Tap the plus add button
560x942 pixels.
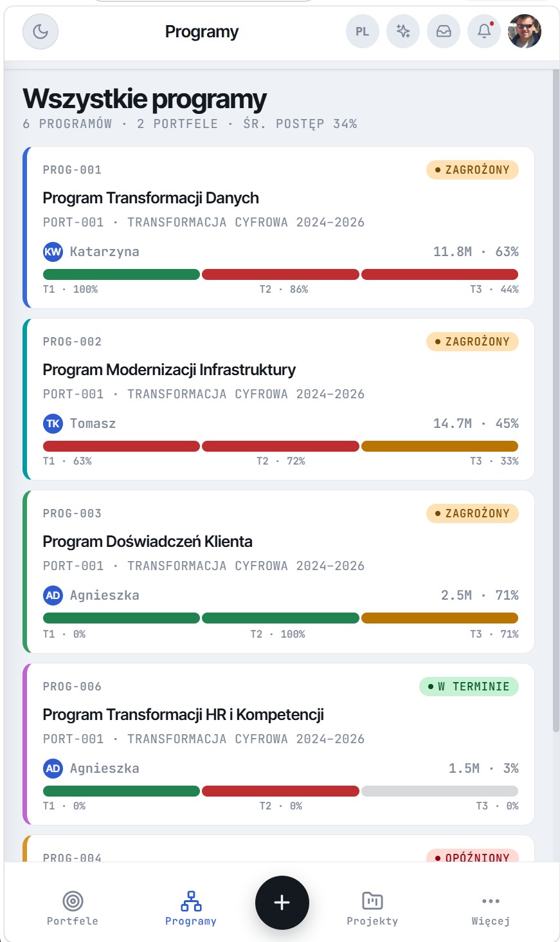click(x=282, y=902)
